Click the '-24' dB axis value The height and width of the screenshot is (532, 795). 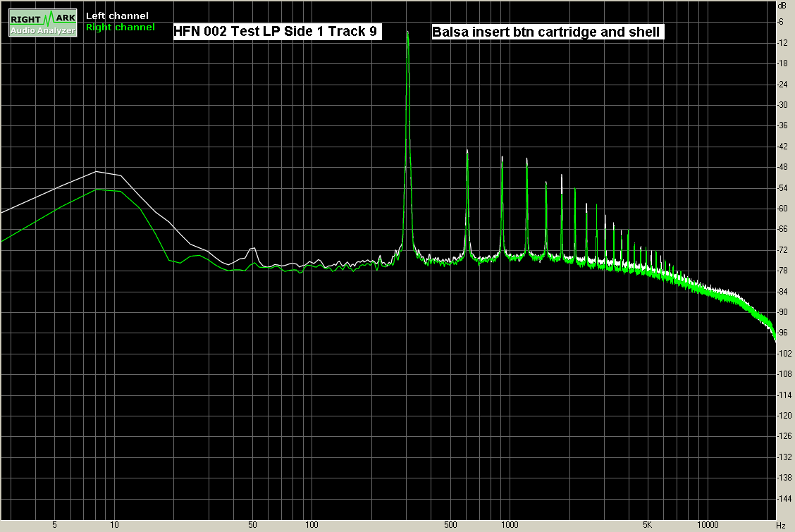click(782, 84)
